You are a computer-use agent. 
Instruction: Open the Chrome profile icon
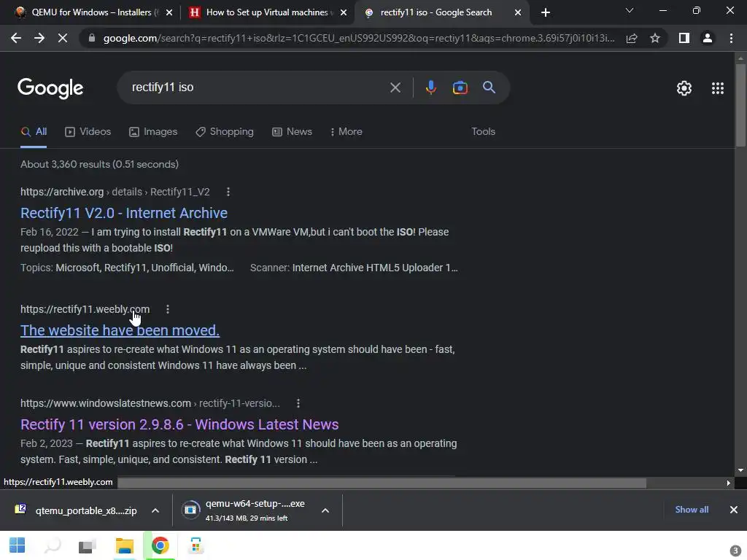click(x=708, y=38)
